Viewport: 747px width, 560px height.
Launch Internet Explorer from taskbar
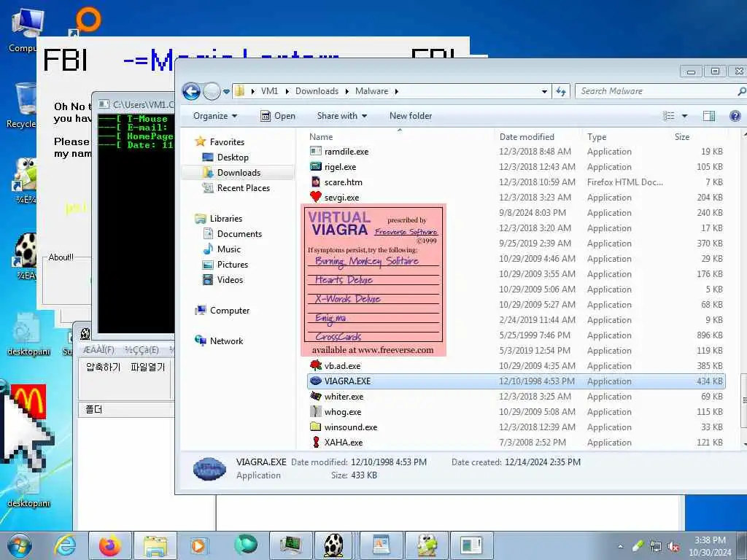65,545
